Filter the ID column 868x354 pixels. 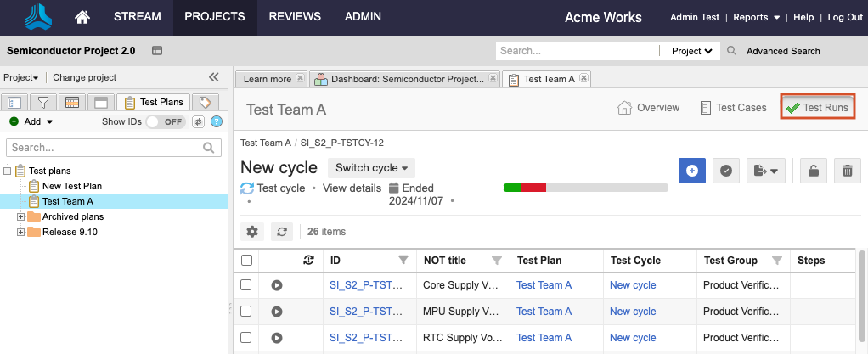(403, 260)
